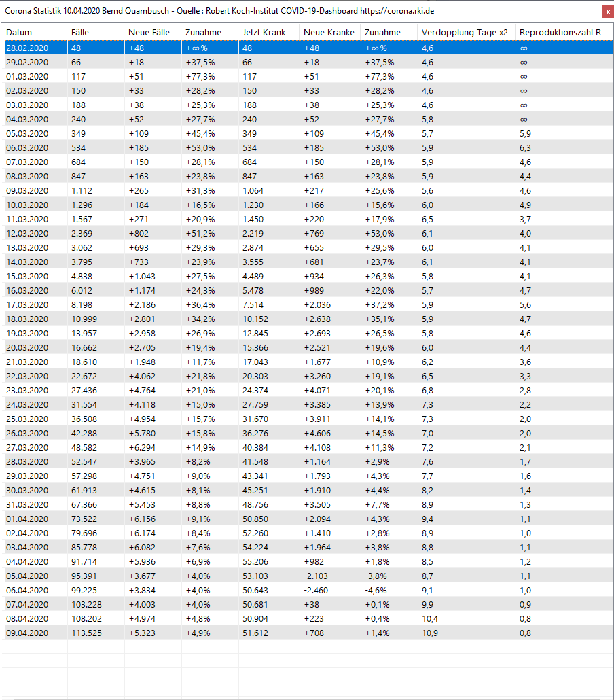Click date cell 25.03.2020
This screenshot has height=700, width=614.
27,419
